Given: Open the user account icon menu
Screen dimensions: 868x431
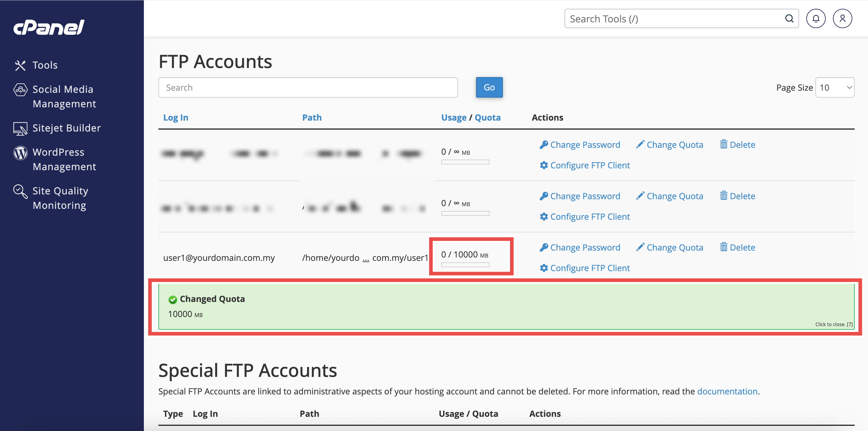Looking at the screenshot, I should pos(842,18).
